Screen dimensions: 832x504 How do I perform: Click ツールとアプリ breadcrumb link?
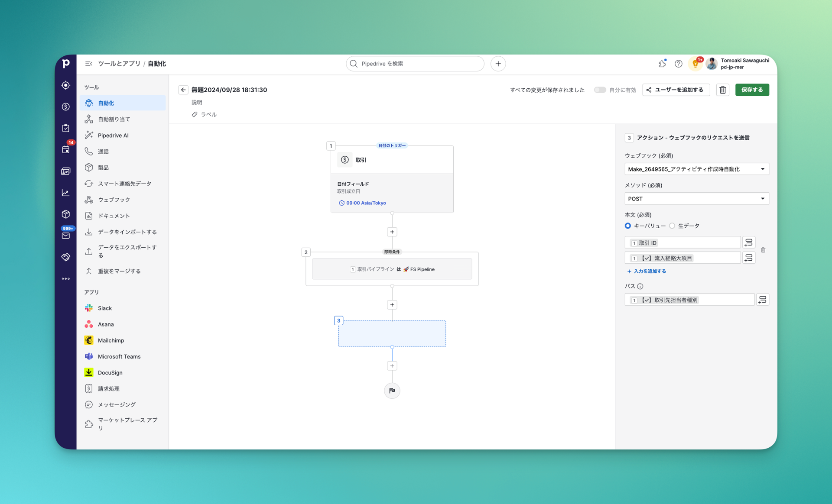click(119, 64)
